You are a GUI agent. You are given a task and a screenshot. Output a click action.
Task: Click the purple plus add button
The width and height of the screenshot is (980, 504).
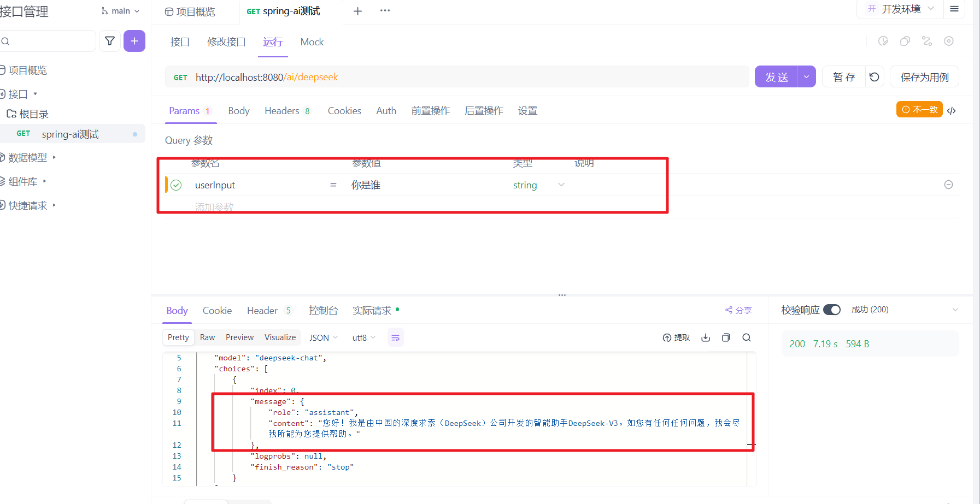point(134,41)
